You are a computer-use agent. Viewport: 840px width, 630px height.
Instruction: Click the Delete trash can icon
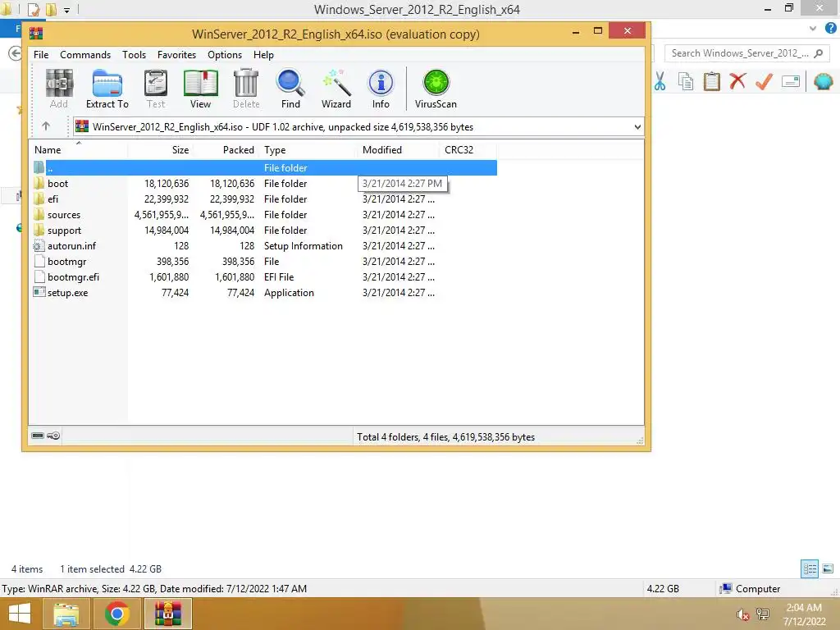pos(246,89)
